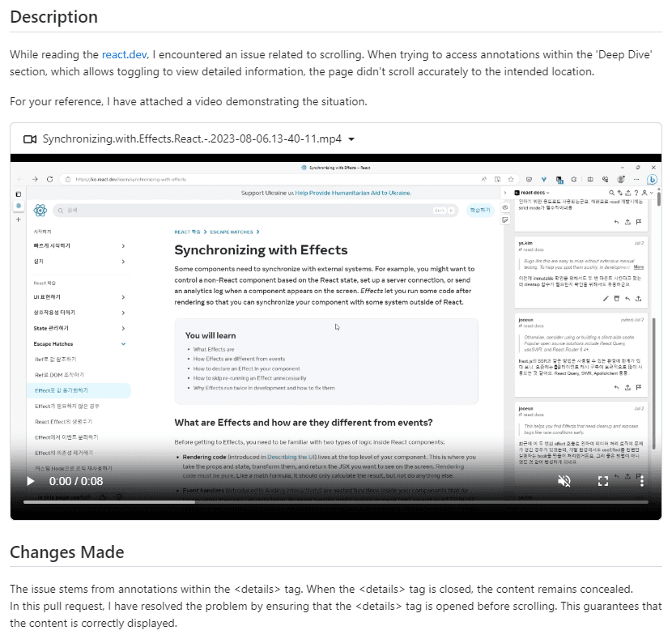Click the flag icon on the top annotation
This screenshot has width=672, height=639.
[639, 222]
